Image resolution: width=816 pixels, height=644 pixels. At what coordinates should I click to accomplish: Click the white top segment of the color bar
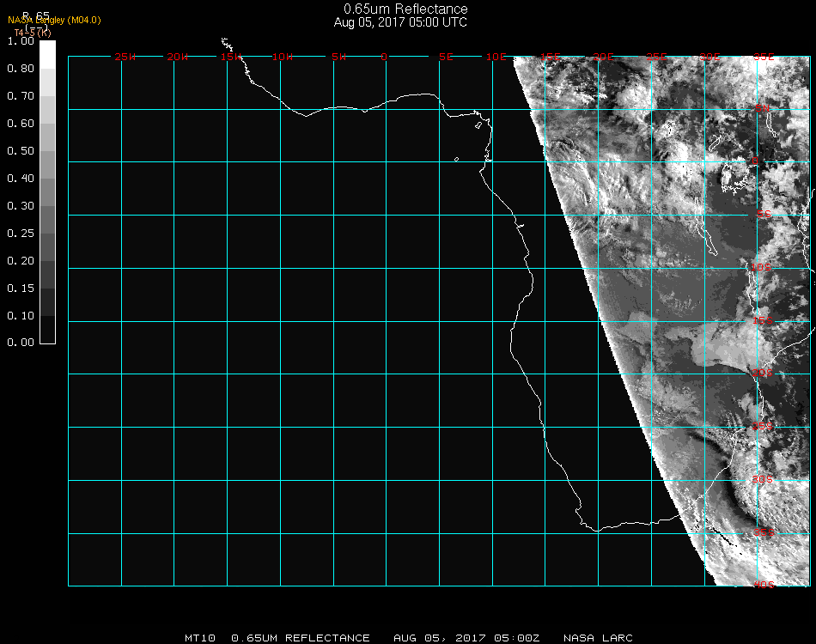click(47, 55)
